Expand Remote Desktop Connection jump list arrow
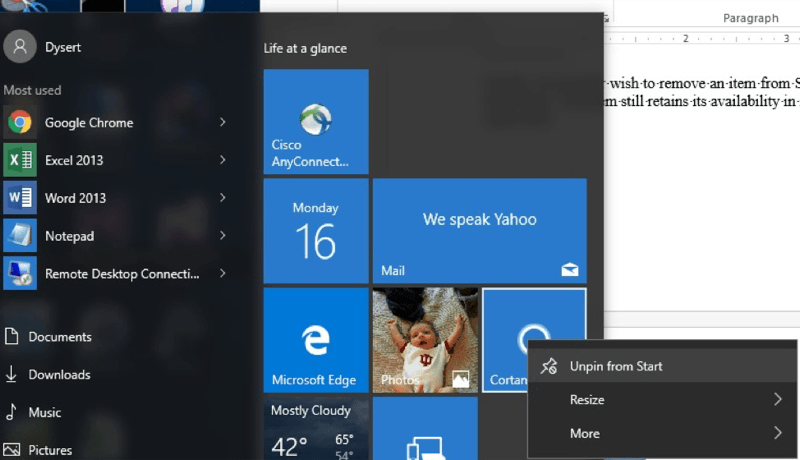Viewport: 800px width, 460px height. (222, 273)
